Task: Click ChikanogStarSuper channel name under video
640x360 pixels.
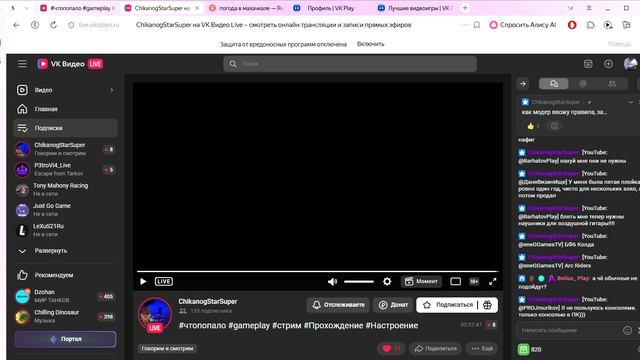Action: click(x=208, y=301)
